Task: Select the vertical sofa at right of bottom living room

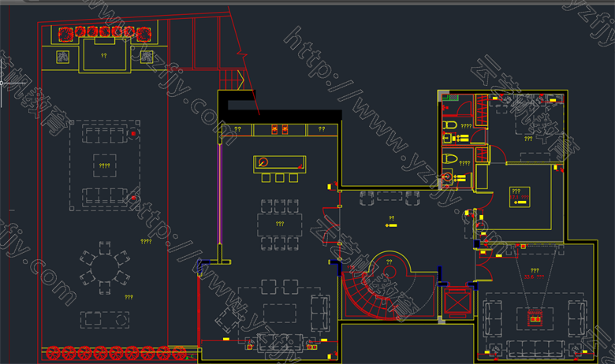Action: 320,314
